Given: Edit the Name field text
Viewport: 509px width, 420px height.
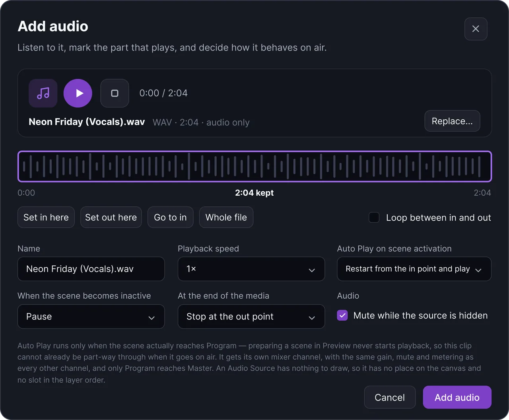Looking at the screenshot, I should tap(91, 269).
